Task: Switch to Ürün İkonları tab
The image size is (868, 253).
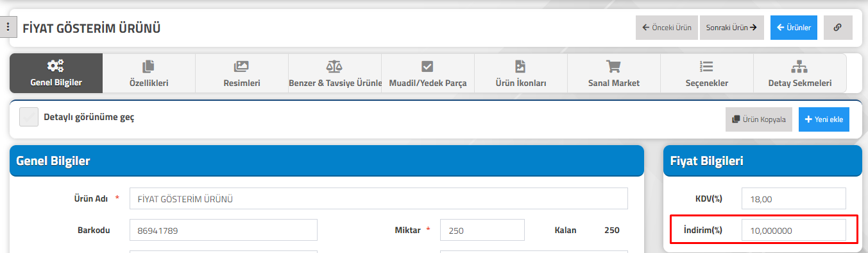Action: click(x=521, y=73)
